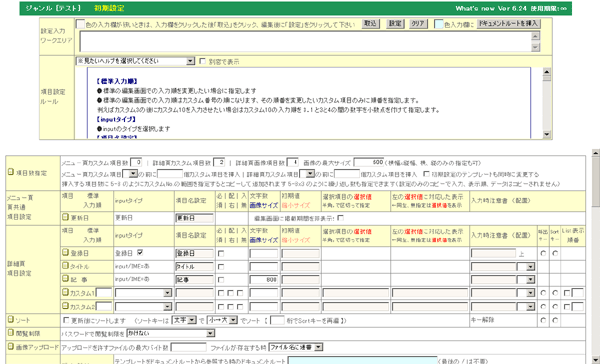
Task: Click the 標準入力順 field beside カスタム1
Action: (x=104, y=293)
